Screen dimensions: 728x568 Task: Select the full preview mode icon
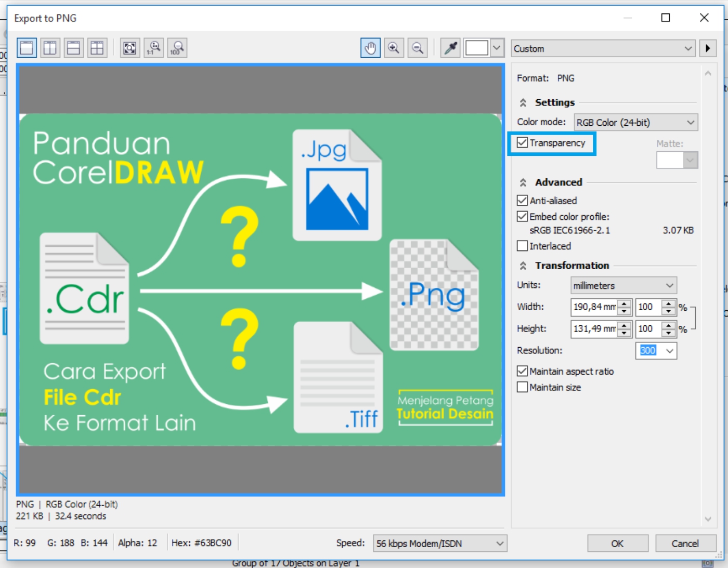pos(26,47)
